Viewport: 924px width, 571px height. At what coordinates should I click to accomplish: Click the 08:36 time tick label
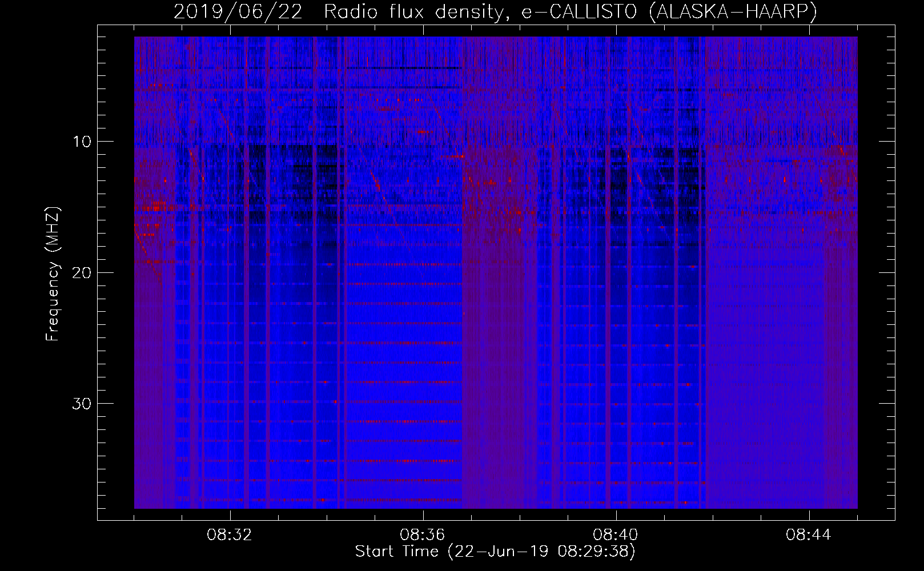tap(423, 535)
